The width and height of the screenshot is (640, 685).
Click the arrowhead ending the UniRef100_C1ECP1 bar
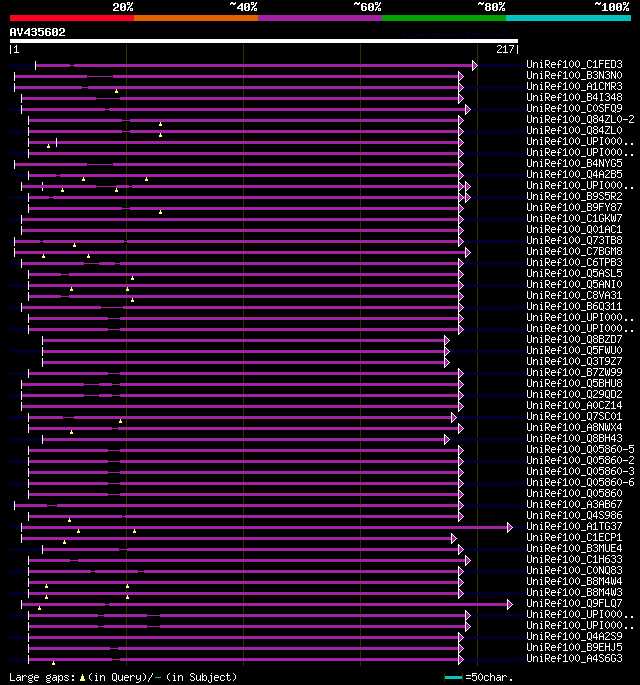(x=454, y=538)
